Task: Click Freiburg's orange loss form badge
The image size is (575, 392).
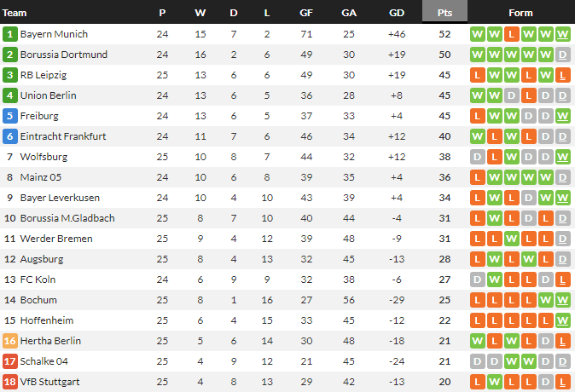Action: [x=478, y=116]
